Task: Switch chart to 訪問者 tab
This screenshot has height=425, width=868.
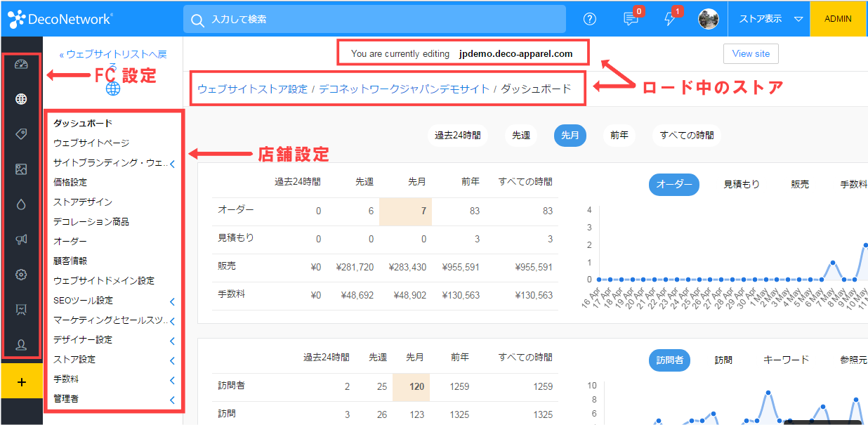Action: click(669, 360)
